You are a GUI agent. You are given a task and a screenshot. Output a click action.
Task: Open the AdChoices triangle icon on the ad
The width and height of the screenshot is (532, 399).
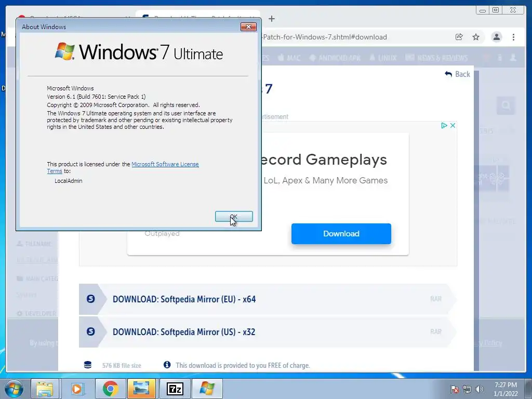click(x=444, y=126)
